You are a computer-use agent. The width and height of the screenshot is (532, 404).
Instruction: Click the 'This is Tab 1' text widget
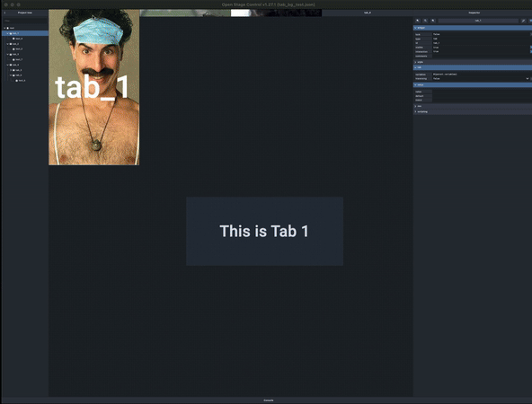point(264,231)
